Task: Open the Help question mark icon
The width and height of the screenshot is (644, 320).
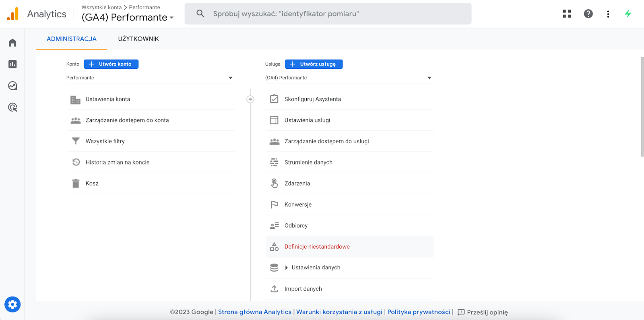Action: click(x=588, y=14)
